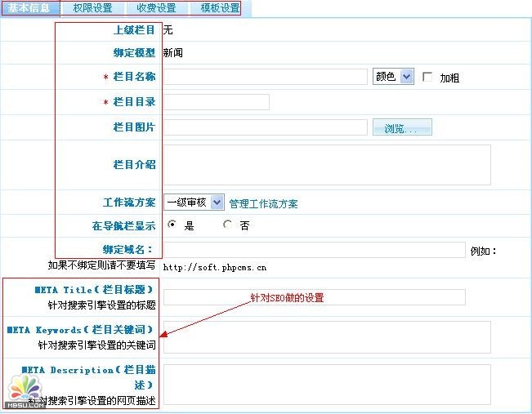Switch to the 基本信息 tab

[x=29, y=9]
